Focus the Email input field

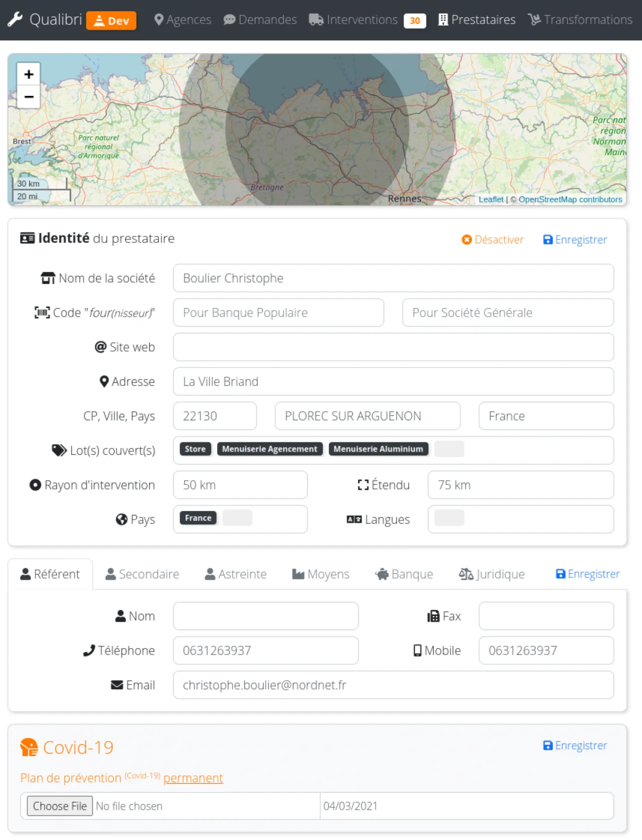[393, 685]
